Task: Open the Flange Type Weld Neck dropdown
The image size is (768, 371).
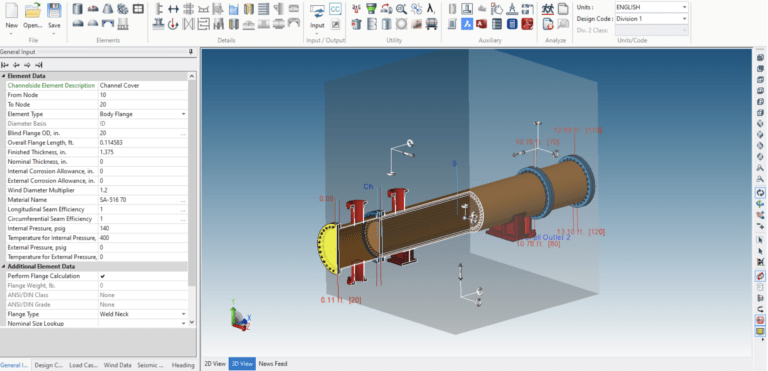Action: click(184, 314)
